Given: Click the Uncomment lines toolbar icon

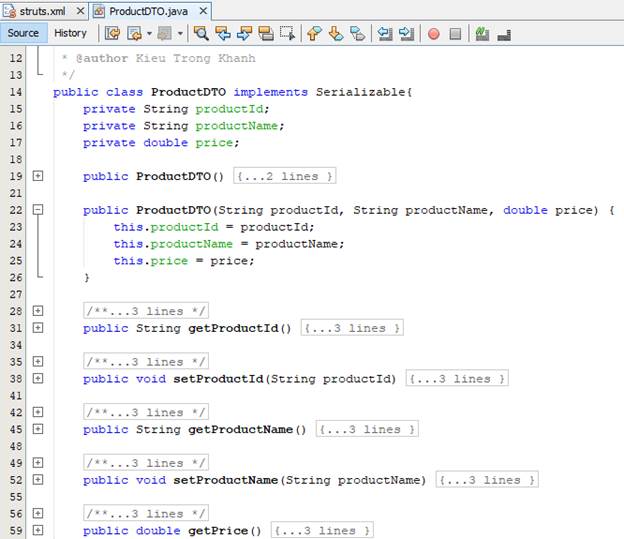Looking at the screenshot, I should (x=504, y=35).
